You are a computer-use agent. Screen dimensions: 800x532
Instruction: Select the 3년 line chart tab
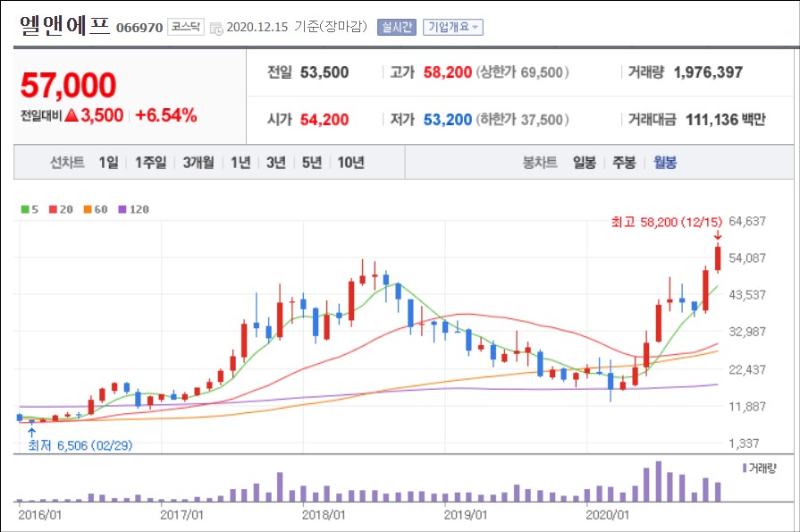pyautogui.click(x=276, y=163)
